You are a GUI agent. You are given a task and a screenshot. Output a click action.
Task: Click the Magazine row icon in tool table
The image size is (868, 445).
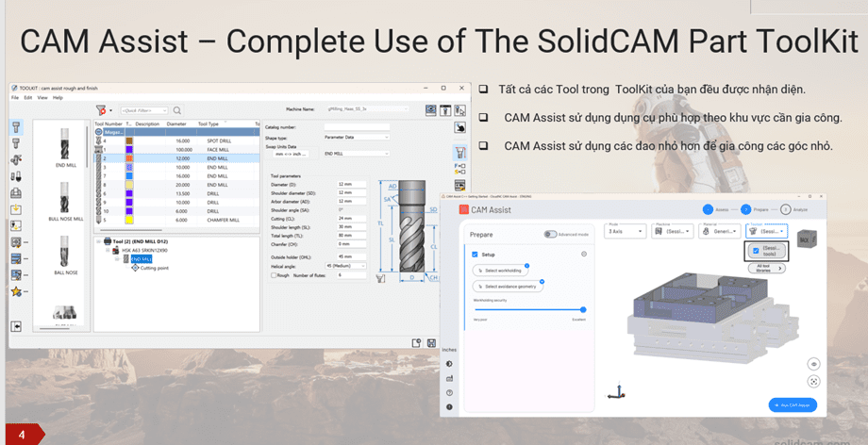(x=99, y=132)
